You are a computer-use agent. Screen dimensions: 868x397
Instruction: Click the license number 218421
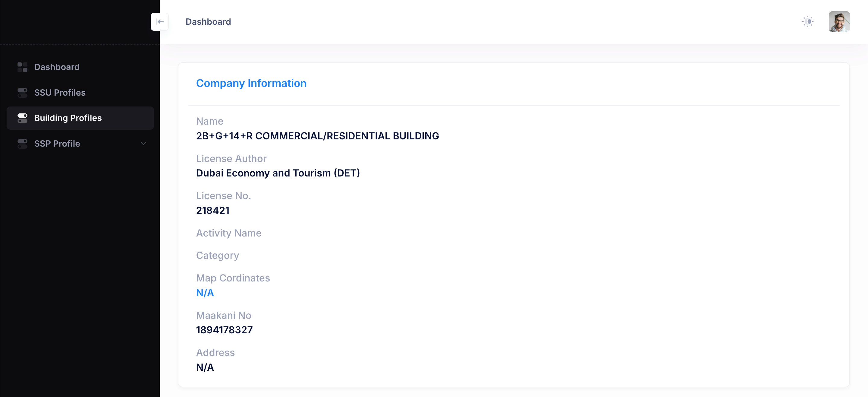pos(212,211)
